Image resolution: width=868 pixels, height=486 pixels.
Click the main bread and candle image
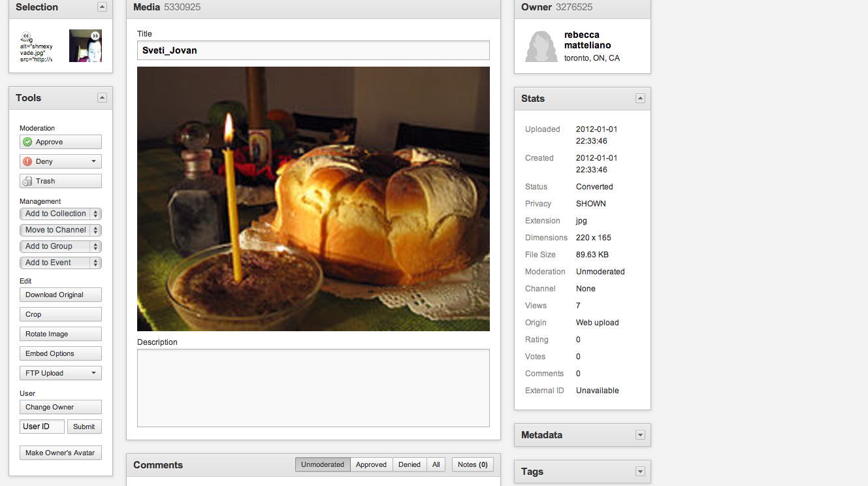[313, 199]
